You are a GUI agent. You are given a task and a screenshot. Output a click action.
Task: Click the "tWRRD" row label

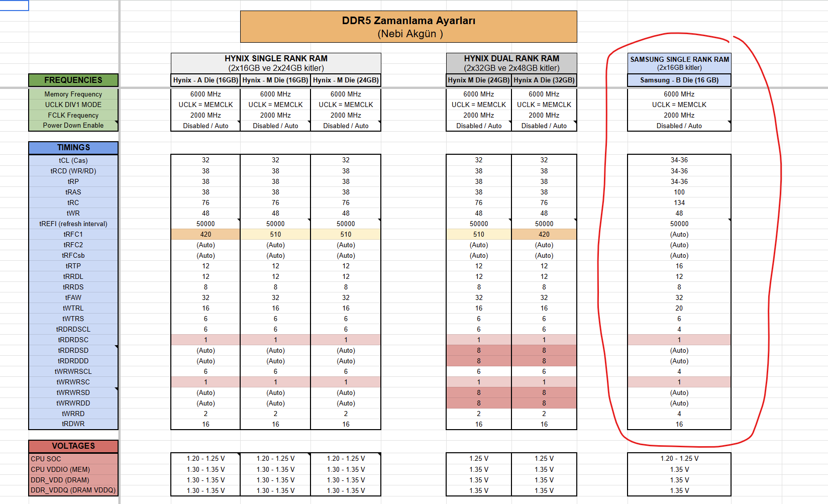(73, 414)
